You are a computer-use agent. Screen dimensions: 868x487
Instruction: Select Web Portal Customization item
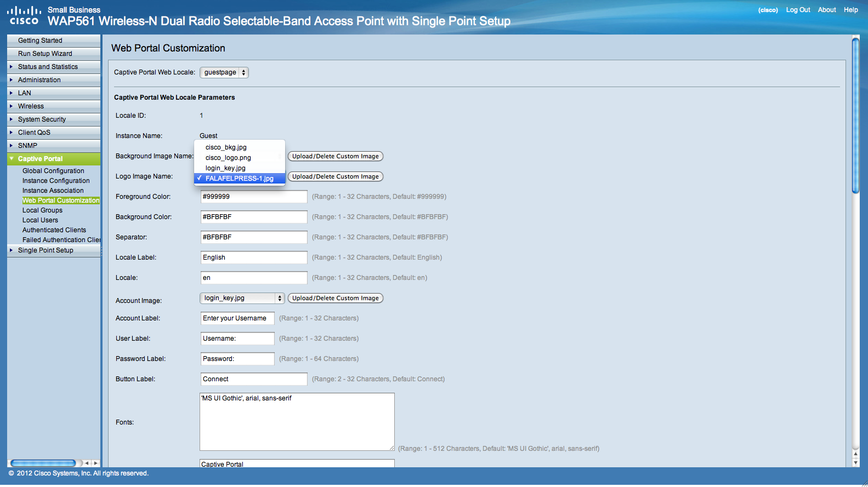click(x=61, y=200)
